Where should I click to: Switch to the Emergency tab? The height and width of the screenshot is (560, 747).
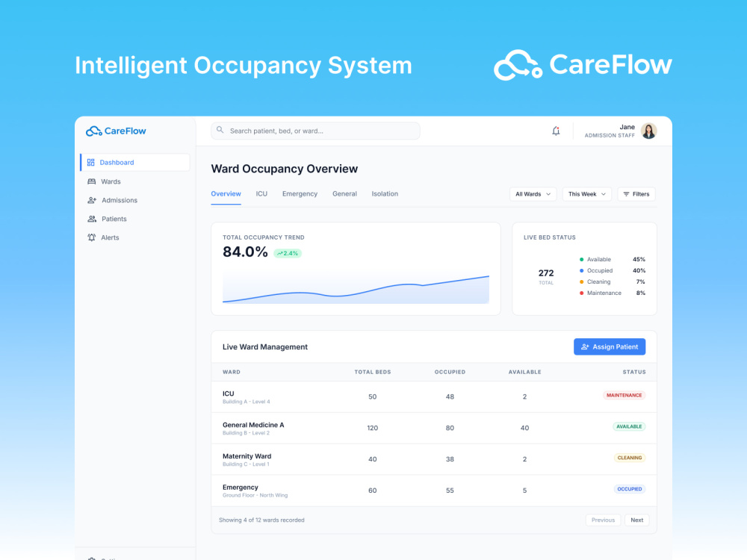[x=300, y=194]
